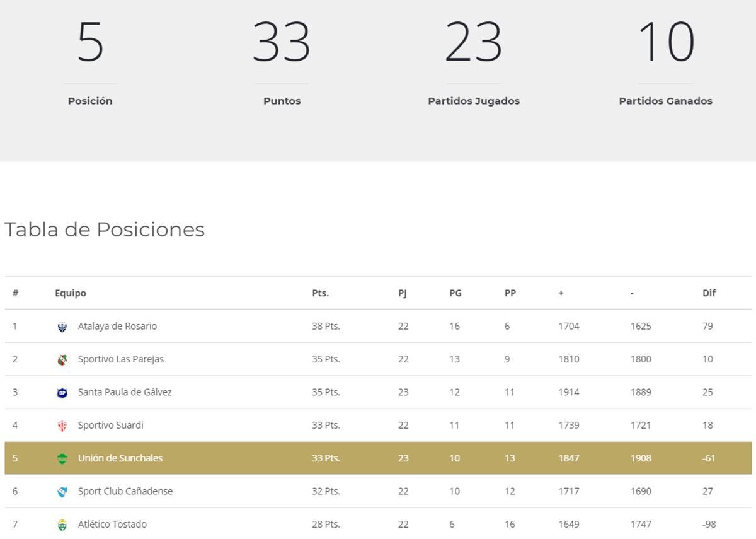Screen dimensions: 756x539
Task: Click the Dif column header
Action: tap(709, 293)
